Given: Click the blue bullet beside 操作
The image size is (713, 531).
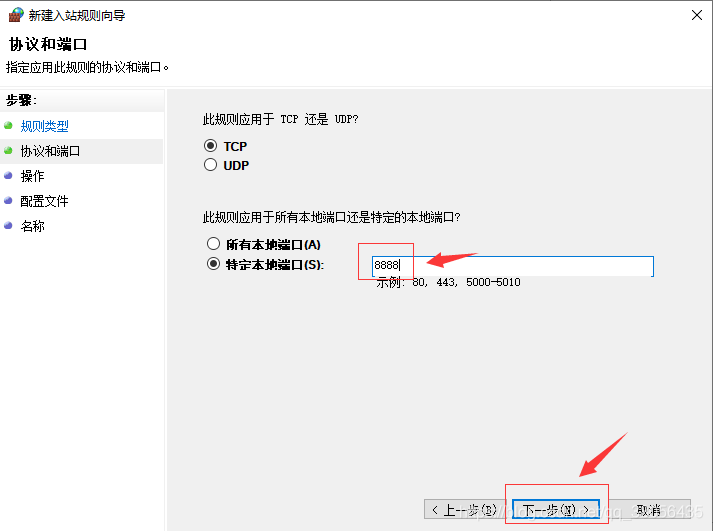Looking at the screenshot, I should click(x=8, y=175).
